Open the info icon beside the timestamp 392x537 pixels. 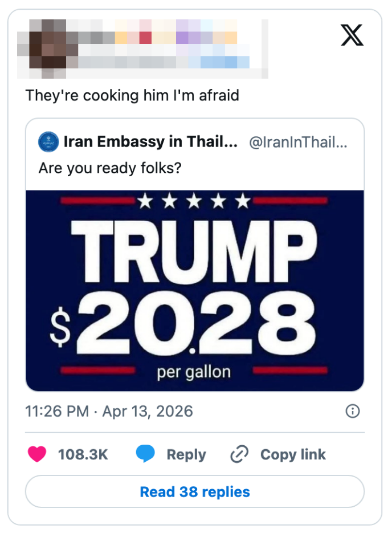click(353, 411)
